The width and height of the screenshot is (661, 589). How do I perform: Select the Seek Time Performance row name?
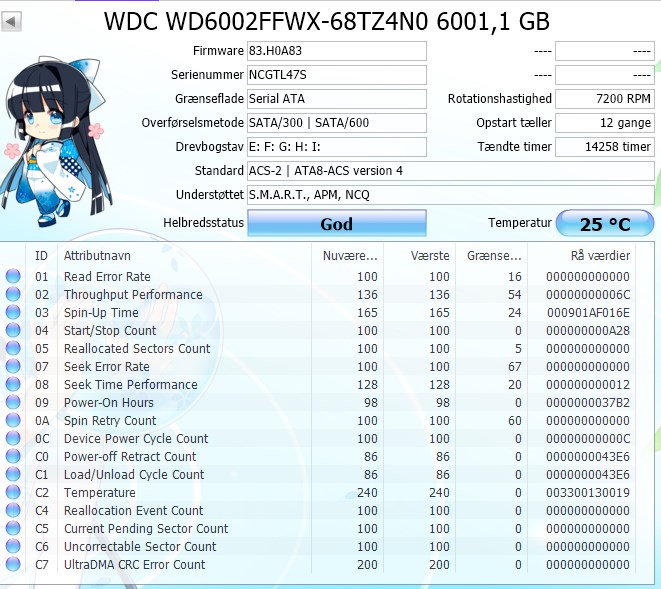131,385
